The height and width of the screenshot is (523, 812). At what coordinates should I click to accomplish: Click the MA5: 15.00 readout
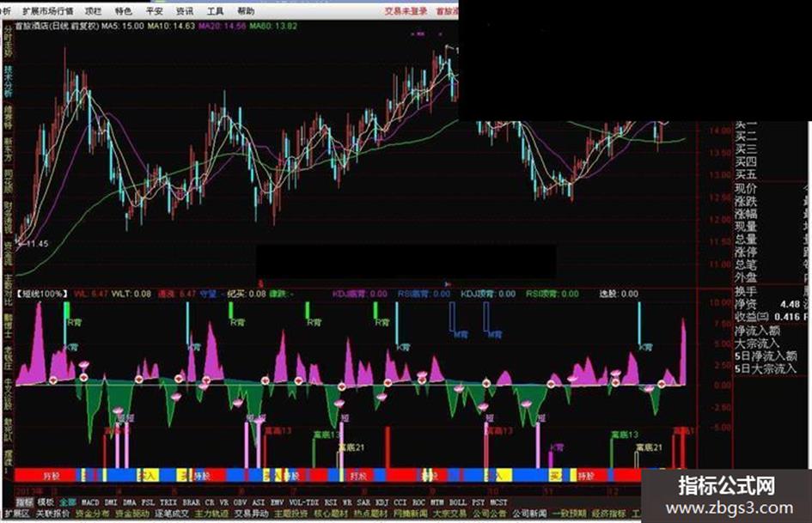click(123, 26)
